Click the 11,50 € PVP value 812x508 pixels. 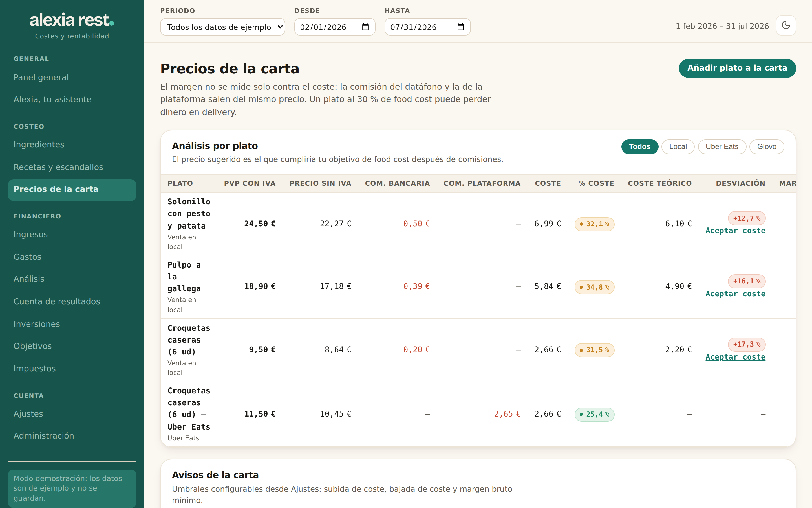click(x=260, y=414)
